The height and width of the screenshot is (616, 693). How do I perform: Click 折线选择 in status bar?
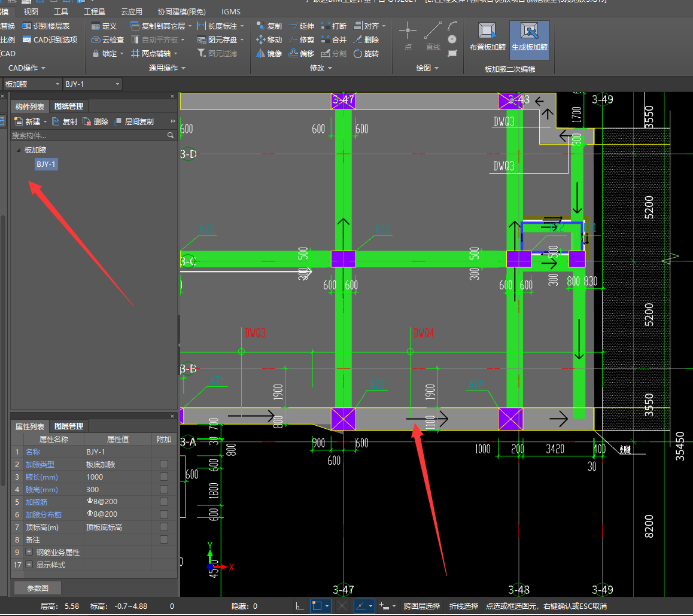pos(464,606)
